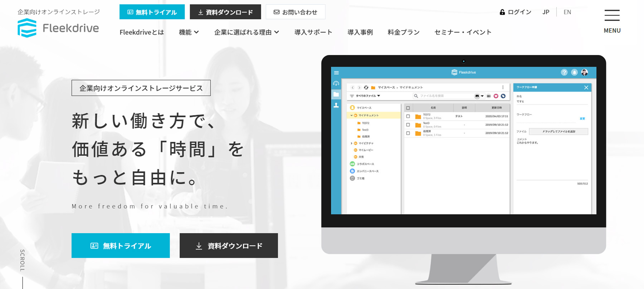The width and height of the screenshot is (644, 289).
Task: Click the TEST2 folder icon in the file list
Action: (x=418, y=117)
